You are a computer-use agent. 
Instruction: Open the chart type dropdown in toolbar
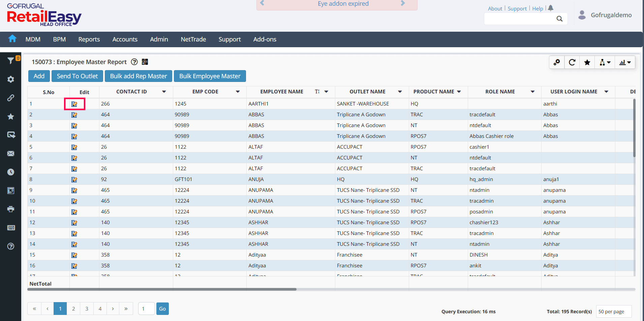(x=625, y=62)
